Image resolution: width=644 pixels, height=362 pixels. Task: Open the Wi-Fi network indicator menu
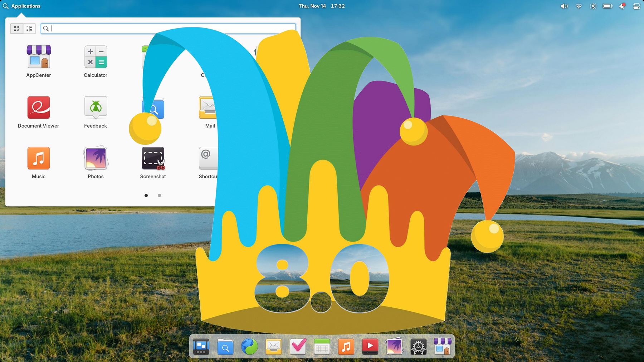[x=579, y=6]
